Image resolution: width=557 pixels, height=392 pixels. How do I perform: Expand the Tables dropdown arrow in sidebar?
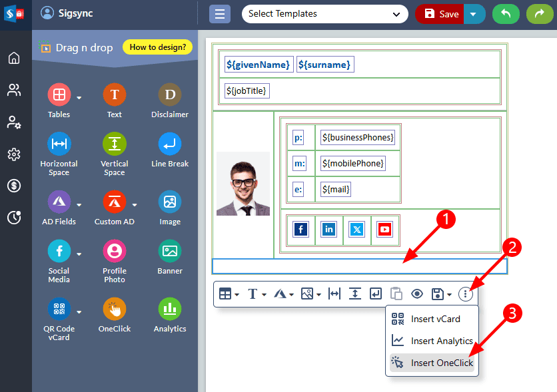click(x=79, y=98)
